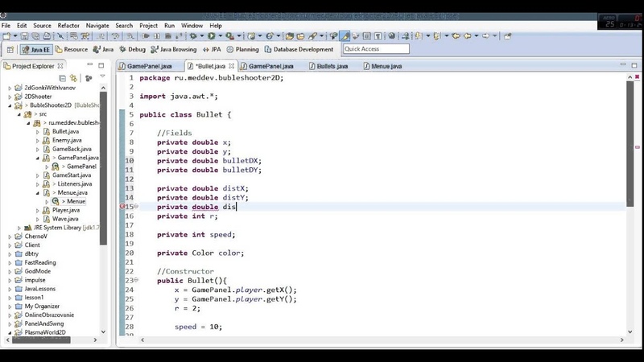This screenshot has height=362, width=644.
Task: Open the Project Explorer view menu triangle
Action: (x=103, y=76)
